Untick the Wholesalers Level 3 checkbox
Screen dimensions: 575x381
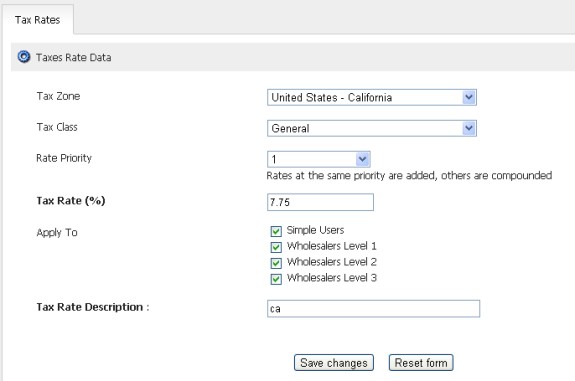click(276, 279)
